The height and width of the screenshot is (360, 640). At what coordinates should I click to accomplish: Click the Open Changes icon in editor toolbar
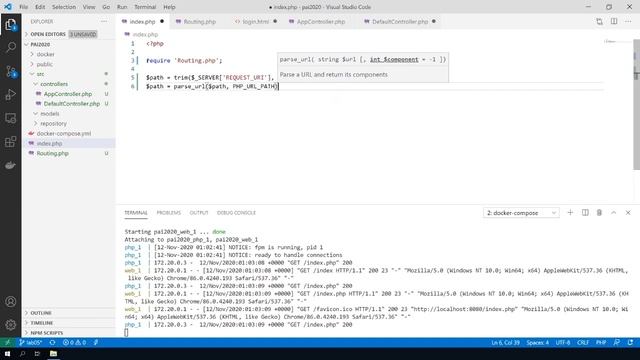click(x=599, y=22)
